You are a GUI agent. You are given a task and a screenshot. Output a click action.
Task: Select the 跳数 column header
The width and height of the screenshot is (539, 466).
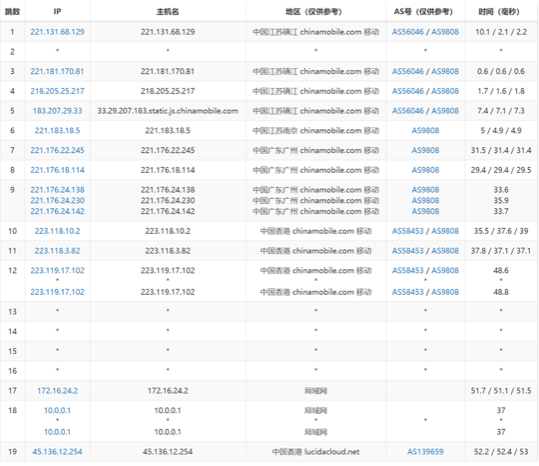click(12, 12)
